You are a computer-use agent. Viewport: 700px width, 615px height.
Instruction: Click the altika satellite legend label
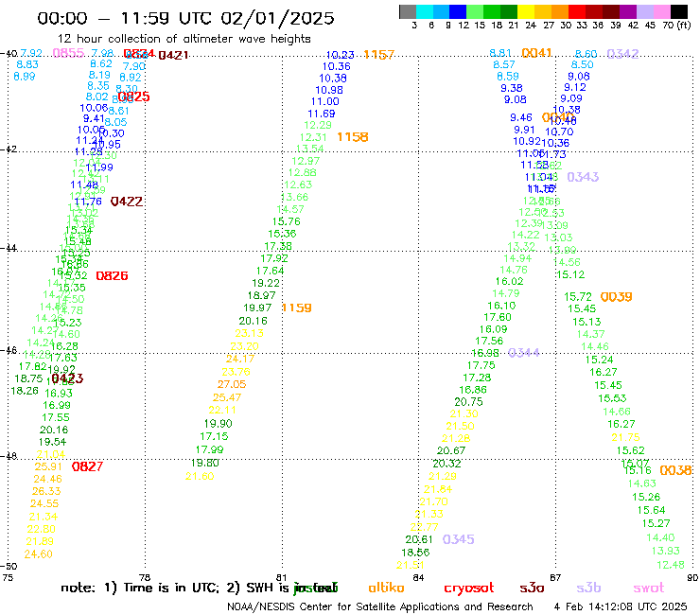tap(386, 588)
